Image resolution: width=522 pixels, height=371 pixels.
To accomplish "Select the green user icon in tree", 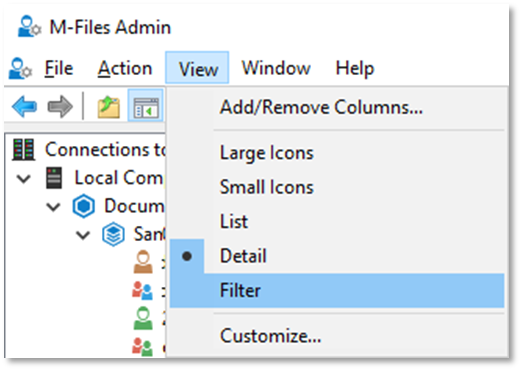I will pyautogui.click(x=143, y=318).
